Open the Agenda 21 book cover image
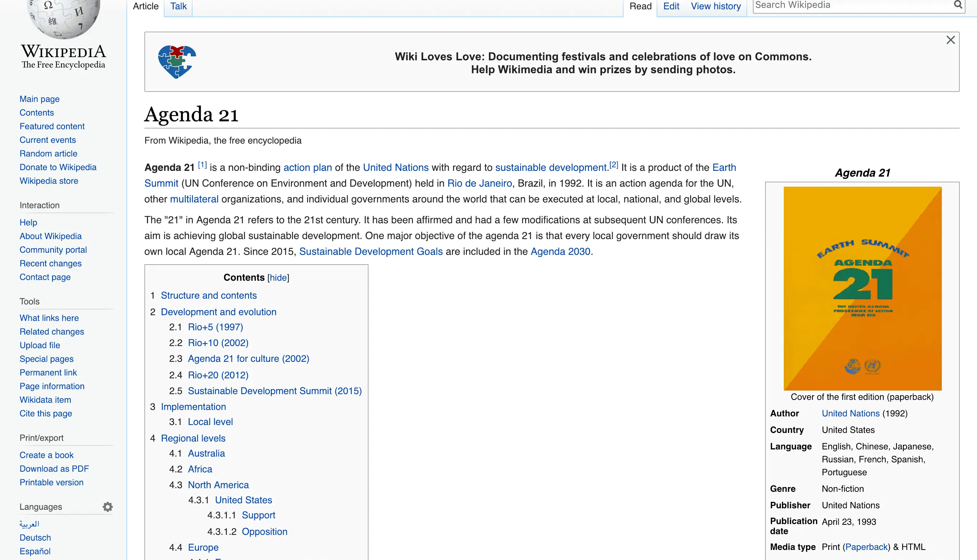The width and height of the screenshot is (977, 560). coord(862,289)
